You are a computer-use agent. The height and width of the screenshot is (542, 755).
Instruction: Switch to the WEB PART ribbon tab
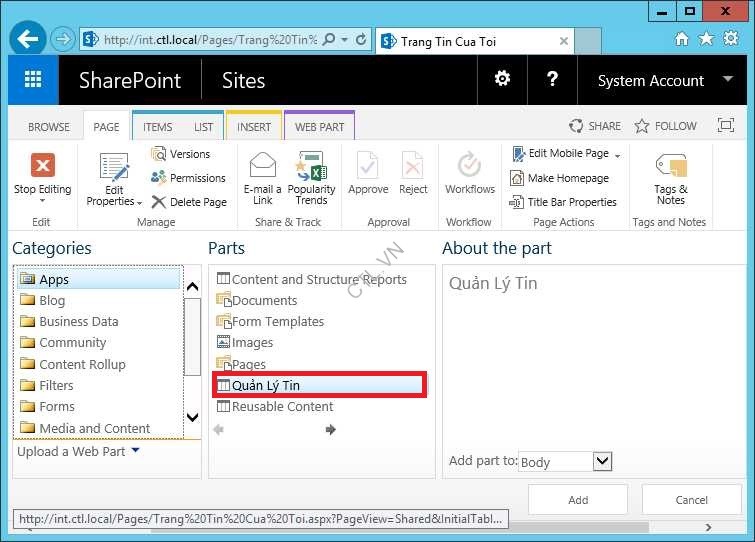319,127
